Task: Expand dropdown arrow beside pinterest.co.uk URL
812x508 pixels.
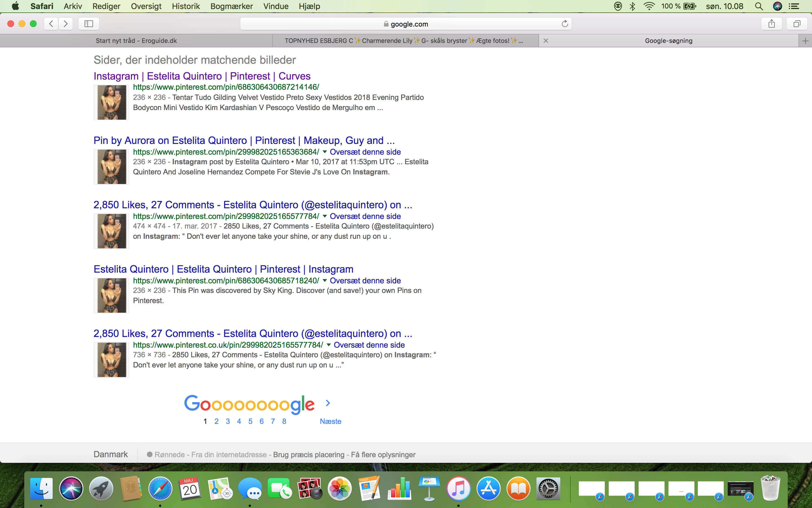Action: tap(328, 345)
